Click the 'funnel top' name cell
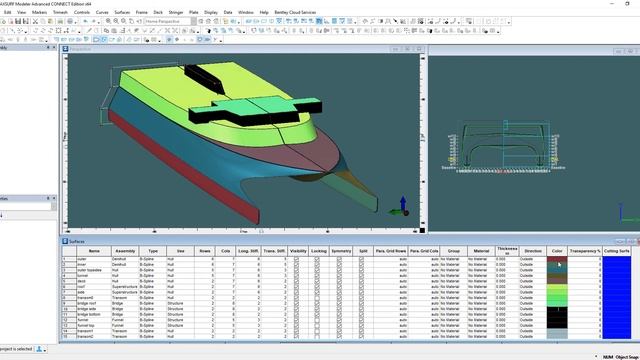The height and width of the screenshot is (360, 640). [x=94, y=325]
